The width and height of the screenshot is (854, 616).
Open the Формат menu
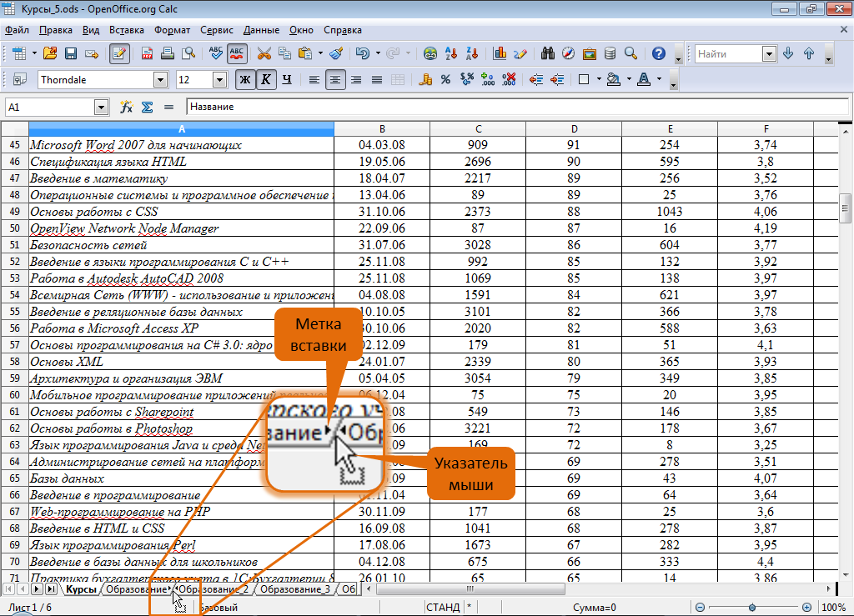(172, 30)
